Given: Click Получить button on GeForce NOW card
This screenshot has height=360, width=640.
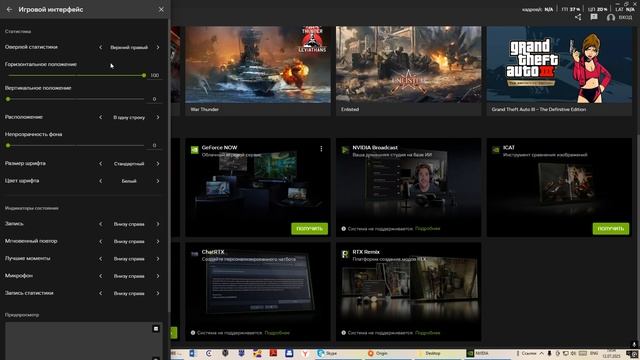Looking at the screenshot, I should click(309, 229).
